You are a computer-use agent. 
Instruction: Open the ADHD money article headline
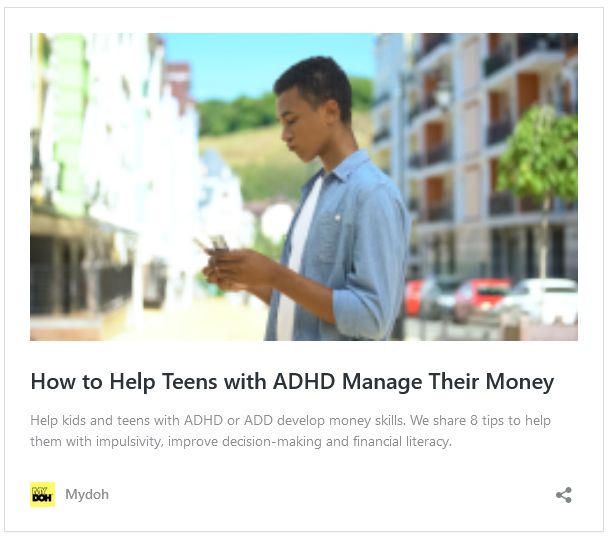(x=292, y=382)
